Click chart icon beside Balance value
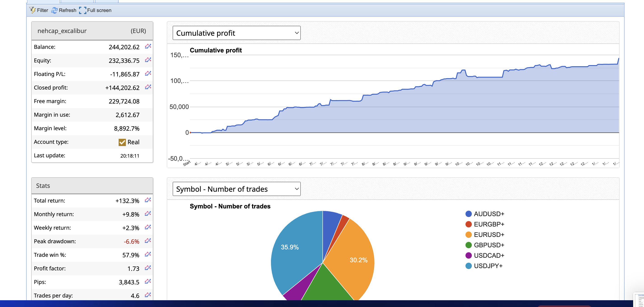Viewport: 644px width, 307px height. (148, 46)
